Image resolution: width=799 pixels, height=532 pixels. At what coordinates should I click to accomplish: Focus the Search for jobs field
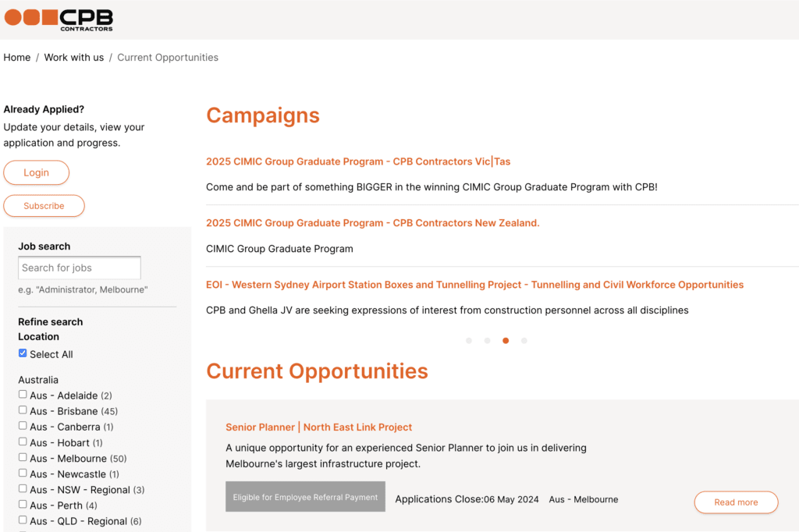click(80, 268)
